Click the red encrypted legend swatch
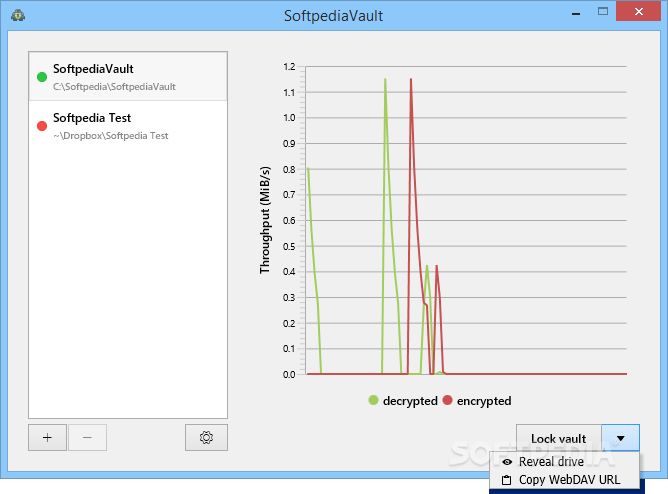This screenshot has height=494, width=668. point(447,400)
